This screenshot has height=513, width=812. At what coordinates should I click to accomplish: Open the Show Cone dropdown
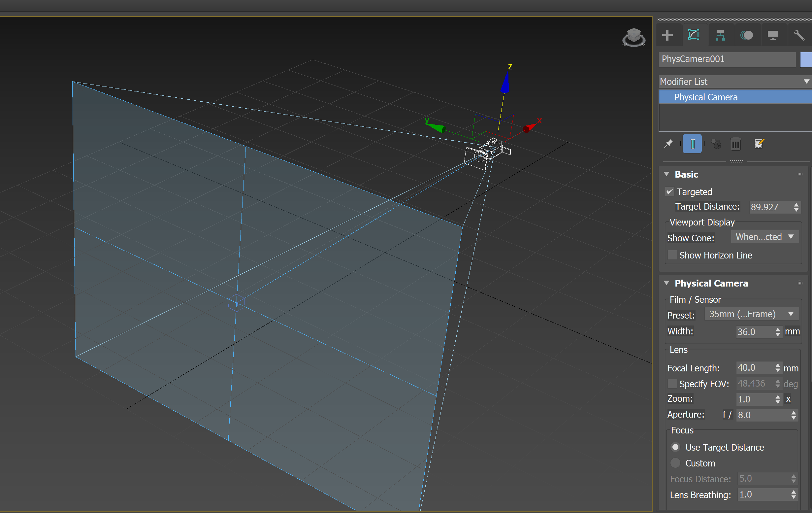pos(764,237)
